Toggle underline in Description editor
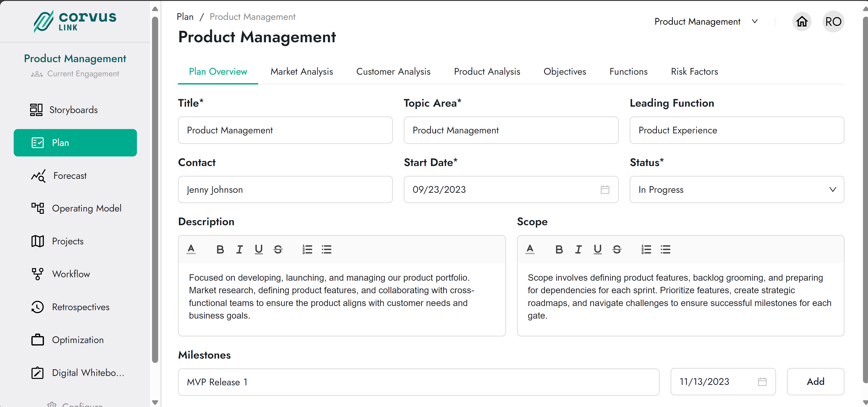 click(258, 250)
